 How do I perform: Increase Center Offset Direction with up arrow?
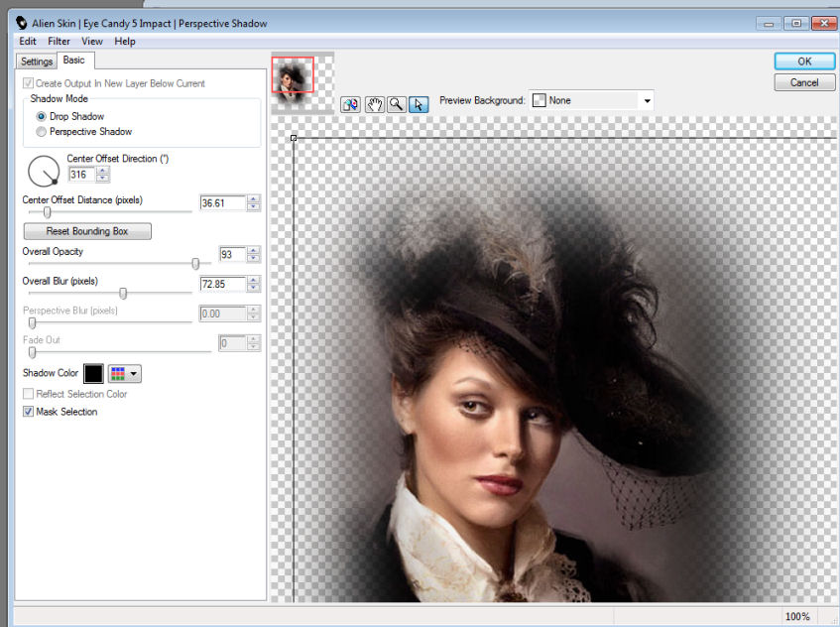[x=103, y=171]
